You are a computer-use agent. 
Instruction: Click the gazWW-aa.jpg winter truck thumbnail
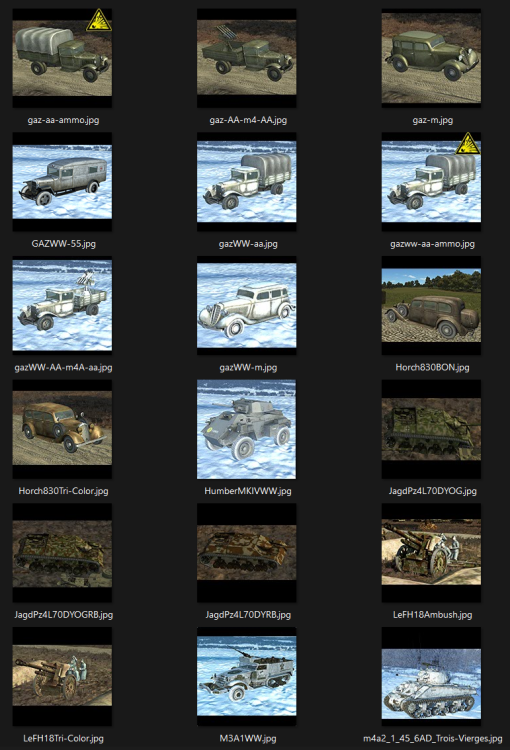[x=247, y=182]
